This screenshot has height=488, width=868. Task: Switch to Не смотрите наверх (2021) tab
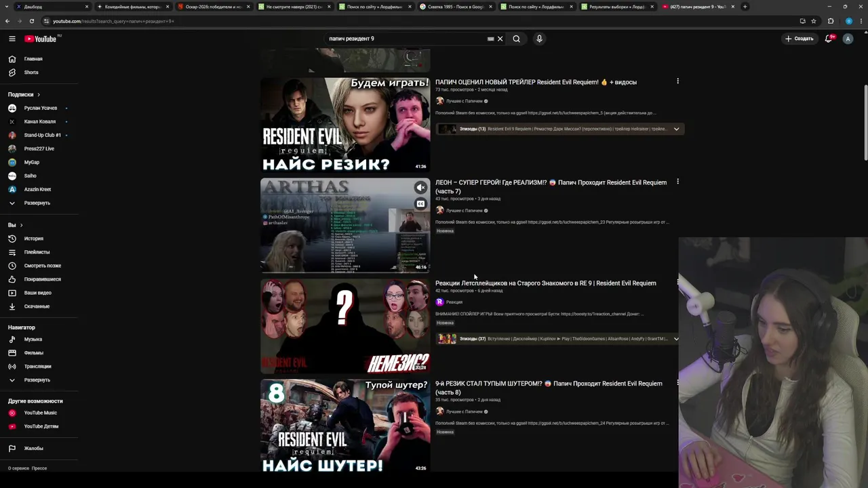tap(293, 7)
